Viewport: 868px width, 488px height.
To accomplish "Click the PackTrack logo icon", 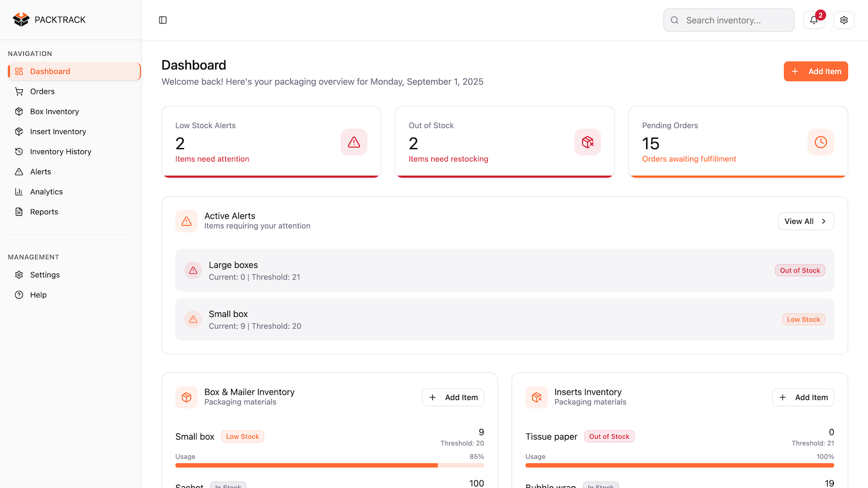I will [21, 20].
